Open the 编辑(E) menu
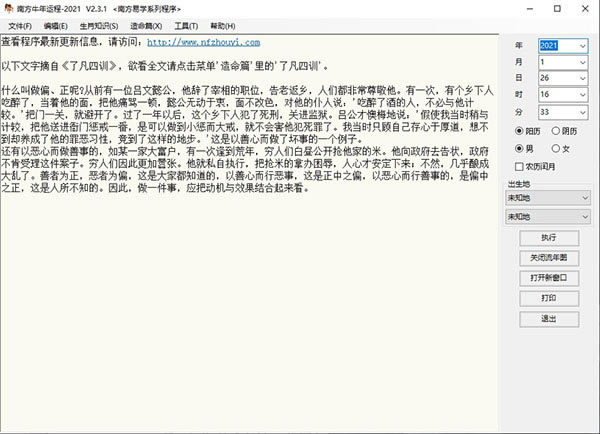 56,26
